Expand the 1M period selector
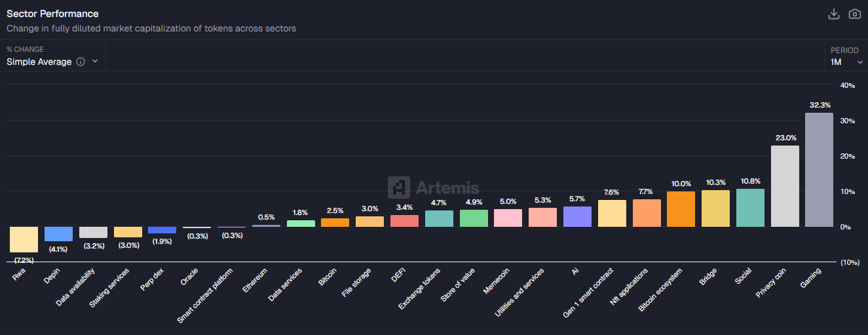This screenshot has height=335, width=868. click(846, 62)
